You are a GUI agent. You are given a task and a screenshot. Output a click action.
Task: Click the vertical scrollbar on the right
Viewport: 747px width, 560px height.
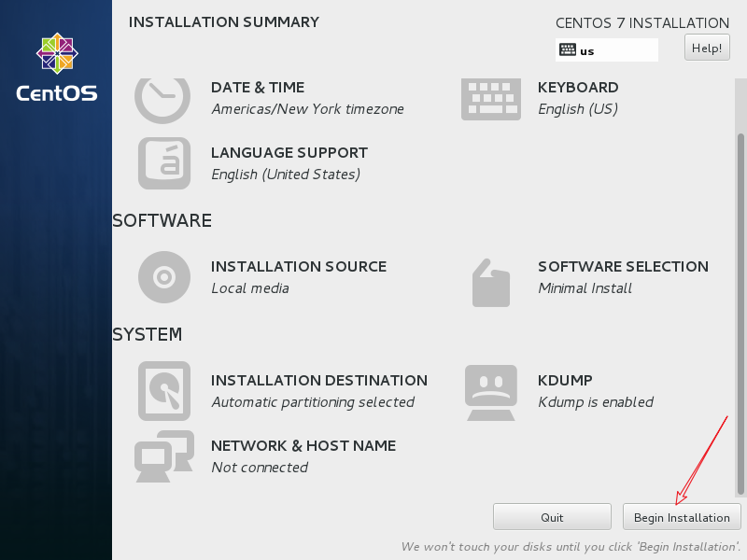point(741,308)
